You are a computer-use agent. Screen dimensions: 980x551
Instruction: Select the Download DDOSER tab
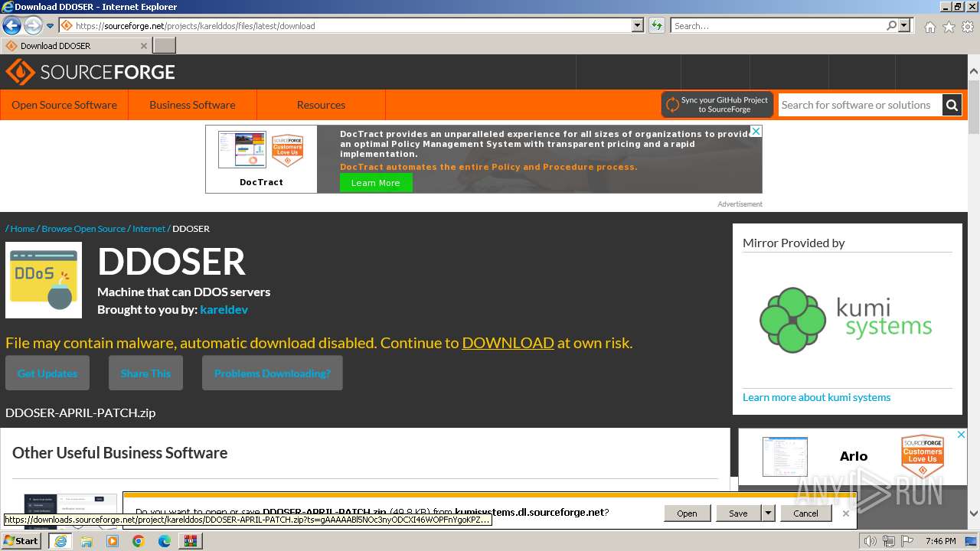pyautogui.click(x=77, y=45)
